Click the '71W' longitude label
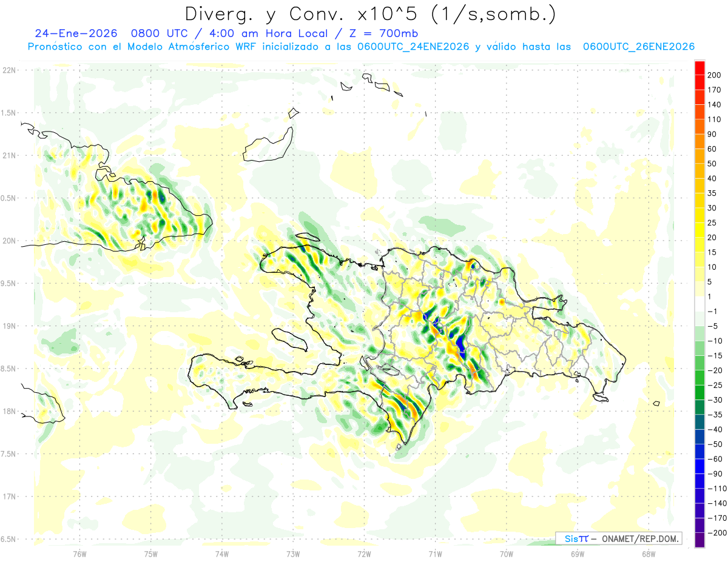 tap(435, 554)
